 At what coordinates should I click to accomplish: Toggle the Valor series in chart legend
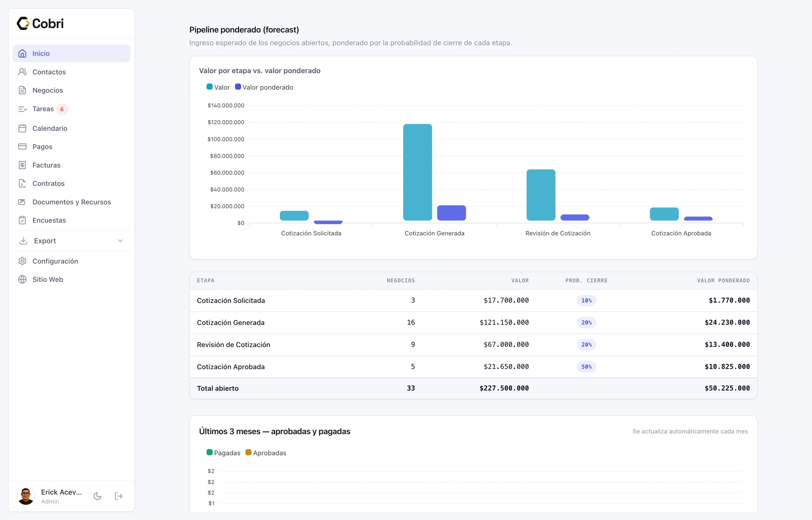[x=218, y=87]
